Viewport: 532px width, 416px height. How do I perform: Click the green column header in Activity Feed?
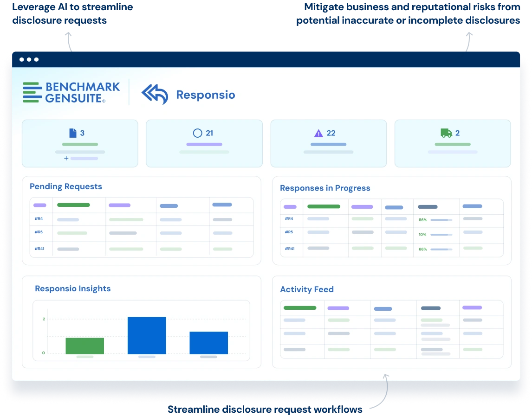(300, 308)
